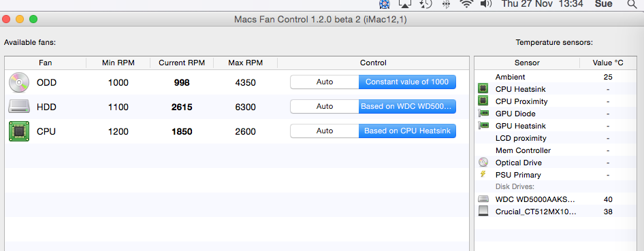Click the Crucial drive temperature value 38

(x=608, y=212)
